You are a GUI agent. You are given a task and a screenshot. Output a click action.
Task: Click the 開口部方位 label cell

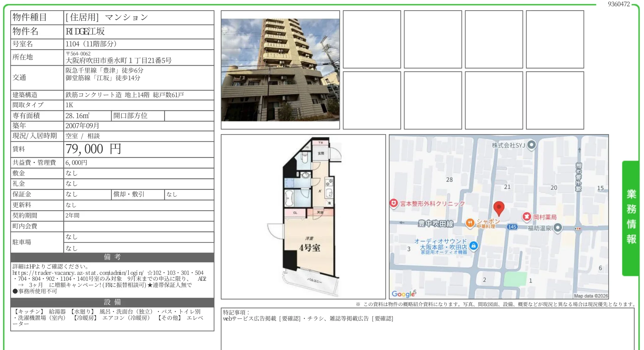[x=138, y=116]
